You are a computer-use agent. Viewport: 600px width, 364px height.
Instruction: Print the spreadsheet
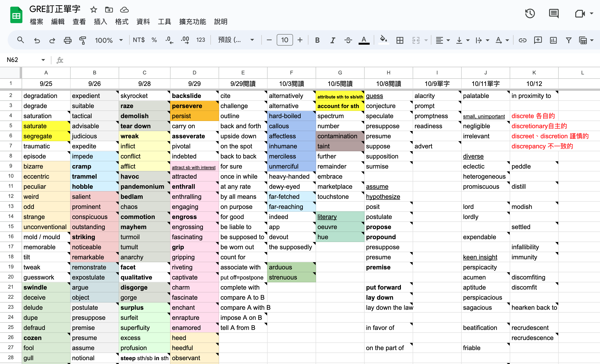point(67,40)
